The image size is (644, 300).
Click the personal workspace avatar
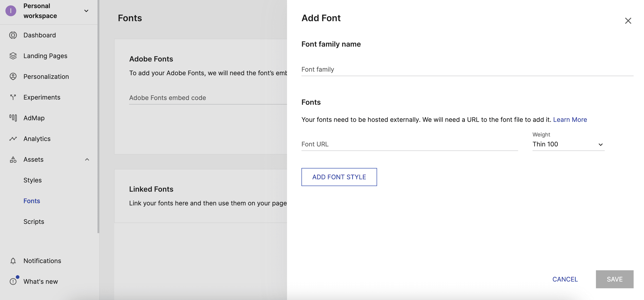click(x=11, y=11)
